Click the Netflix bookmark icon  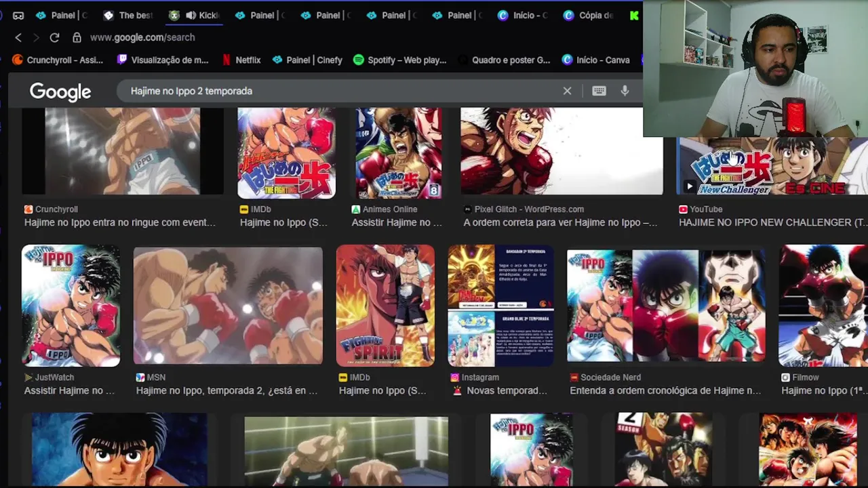tap(226, 60)
